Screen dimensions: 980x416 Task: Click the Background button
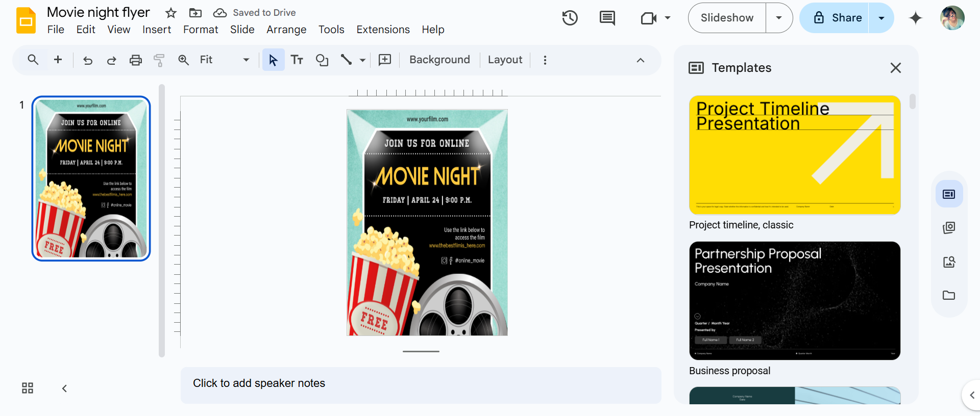coord(439,60)
